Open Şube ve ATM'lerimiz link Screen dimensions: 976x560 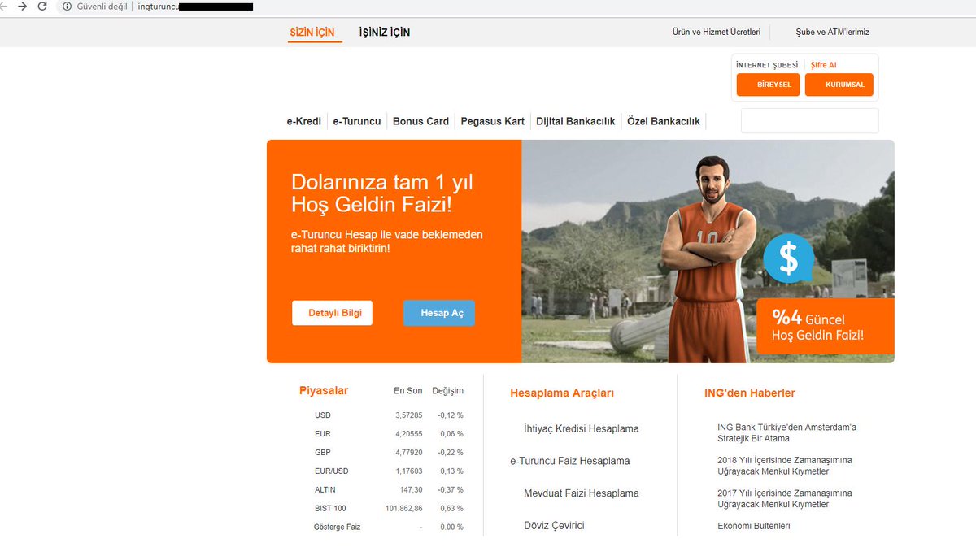pos(832,33)
